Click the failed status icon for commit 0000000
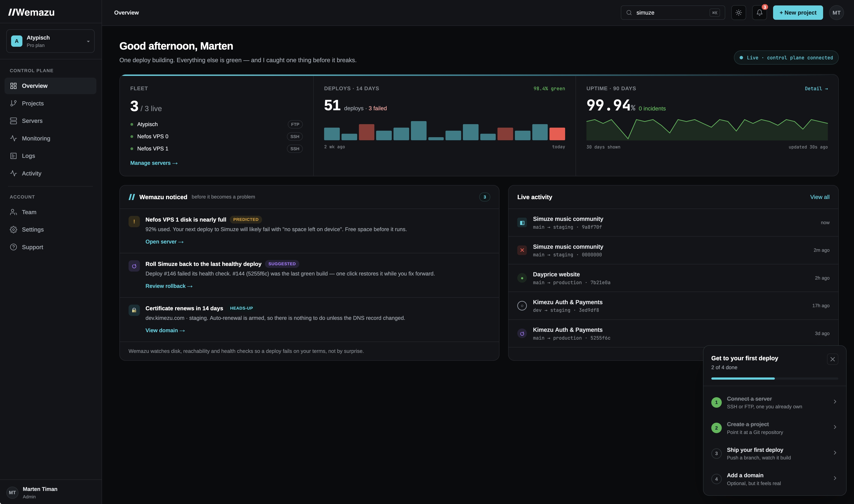854x504 pixels. [x=522, y=250]
